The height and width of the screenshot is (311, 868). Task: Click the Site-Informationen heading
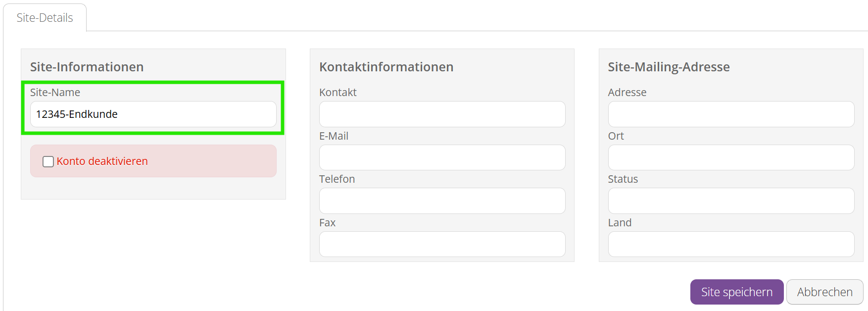pyautogui.click(x=87, y=67)
